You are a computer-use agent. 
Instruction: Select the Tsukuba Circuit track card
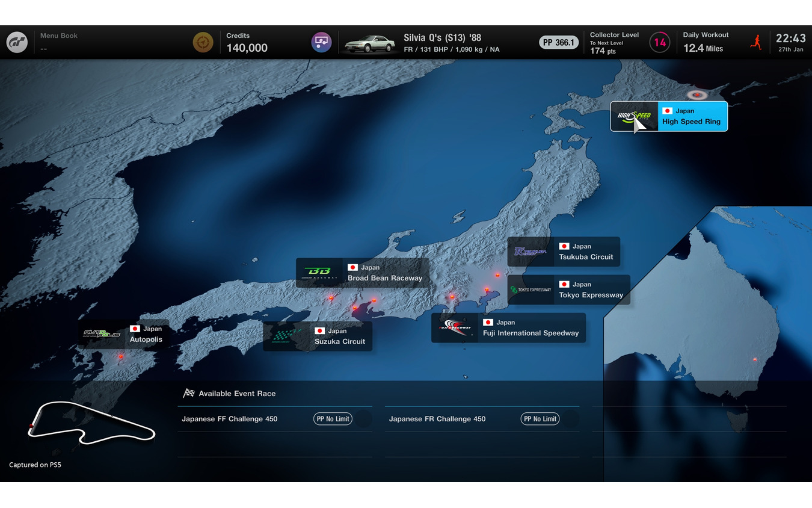point(564,252)
